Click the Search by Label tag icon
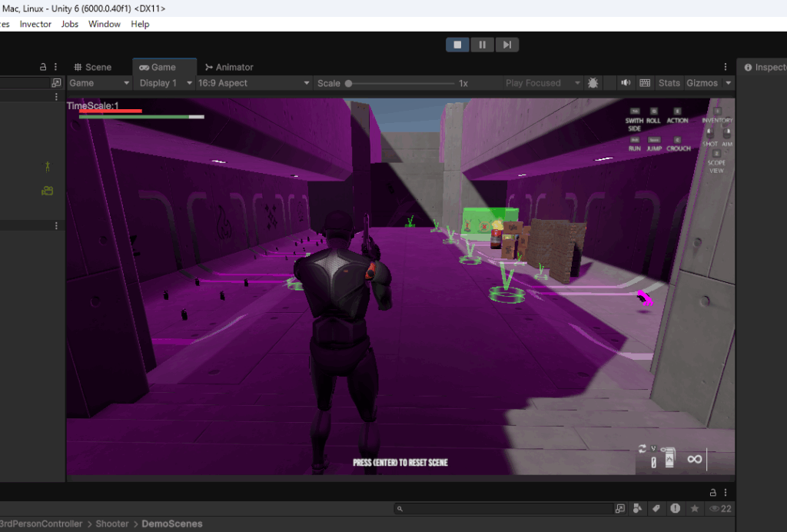 point(656,509)
